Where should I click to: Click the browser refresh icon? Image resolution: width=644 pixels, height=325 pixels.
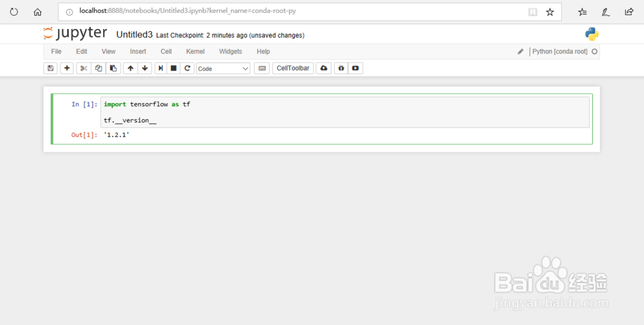(14, 12)
